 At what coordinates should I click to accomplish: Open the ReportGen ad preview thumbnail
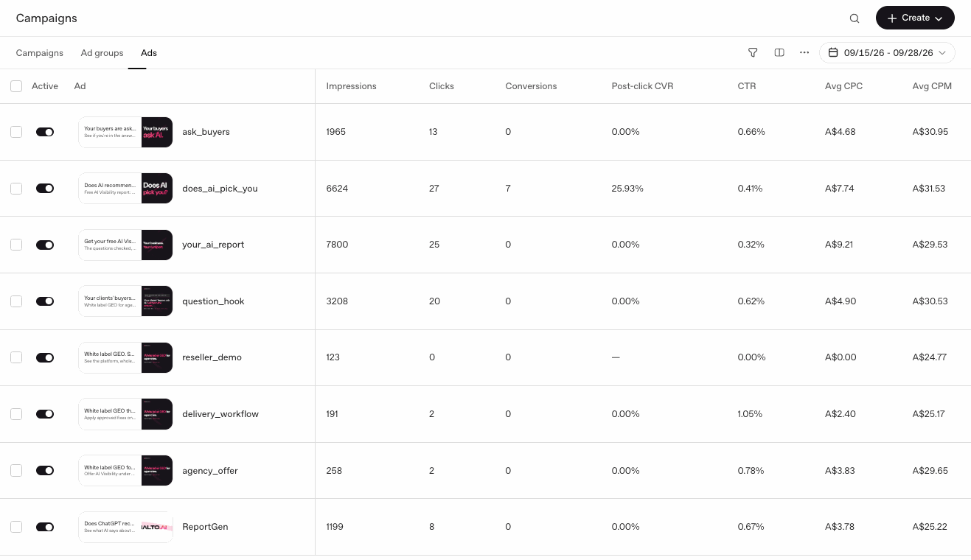(x=125, y=527)
